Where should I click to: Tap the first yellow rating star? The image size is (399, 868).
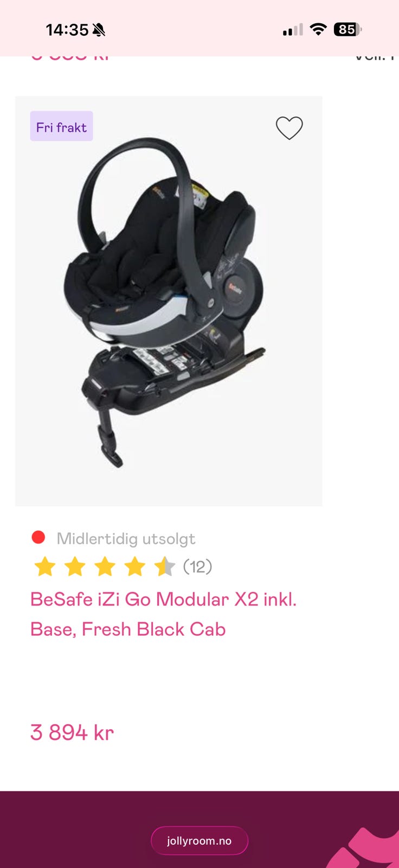click(x=45, y=566)
